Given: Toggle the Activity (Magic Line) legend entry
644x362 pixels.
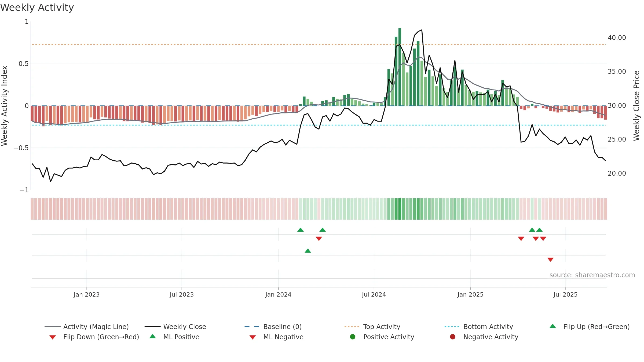Looking at the screenshot, I should [87, 327].
